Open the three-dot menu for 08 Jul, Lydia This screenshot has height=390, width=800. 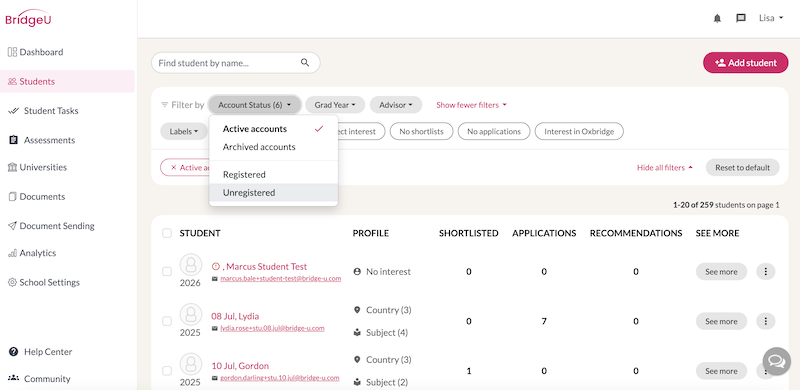(765, 321)
